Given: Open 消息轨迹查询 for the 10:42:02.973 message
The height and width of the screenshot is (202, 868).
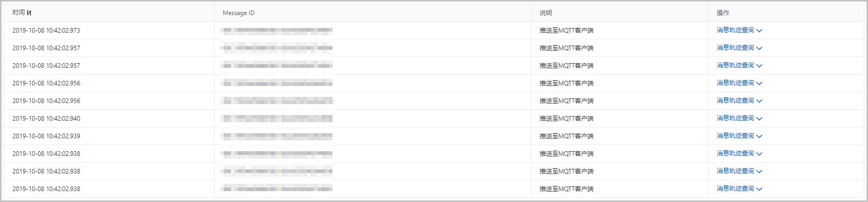Looking at the screenshot, I should (x=735, y=30).
